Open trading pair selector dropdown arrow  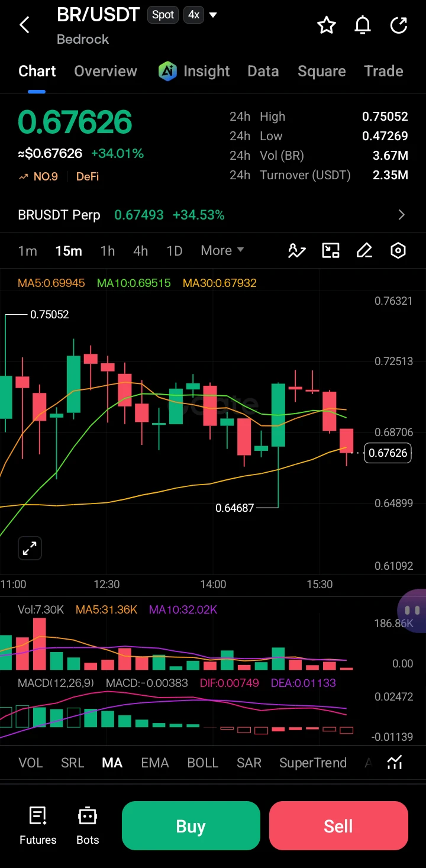click(213, 15)
